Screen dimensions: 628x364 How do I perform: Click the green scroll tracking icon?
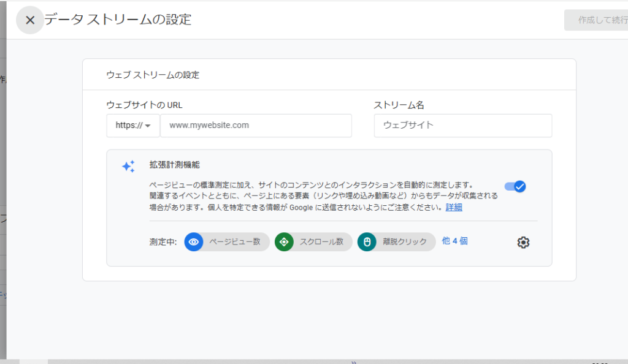pyautogui.click(x=284, y=242)
